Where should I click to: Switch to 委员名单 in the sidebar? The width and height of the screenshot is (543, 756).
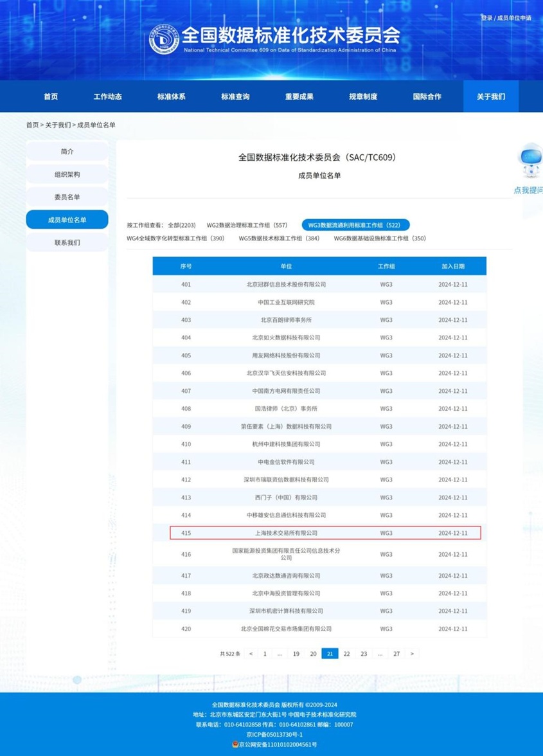click(67, 197)
